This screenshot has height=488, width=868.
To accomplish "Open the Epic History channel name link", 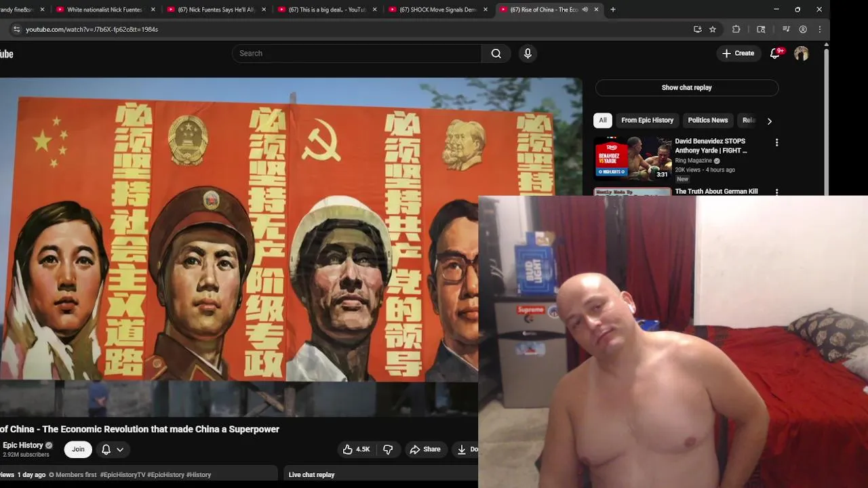I will (x=23, y=445).
